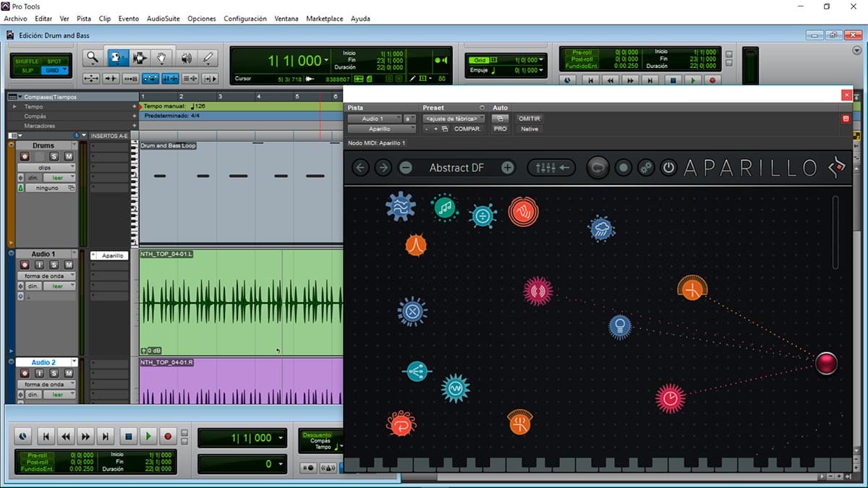
Task: Open the '<ajuste de fábrica>' preset dropdown
Action: (x=454, y=119)
